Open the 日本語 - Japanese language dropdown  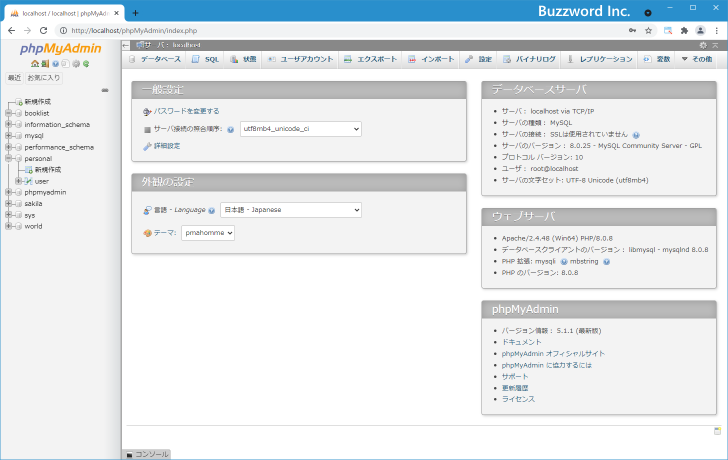[291, 210]
